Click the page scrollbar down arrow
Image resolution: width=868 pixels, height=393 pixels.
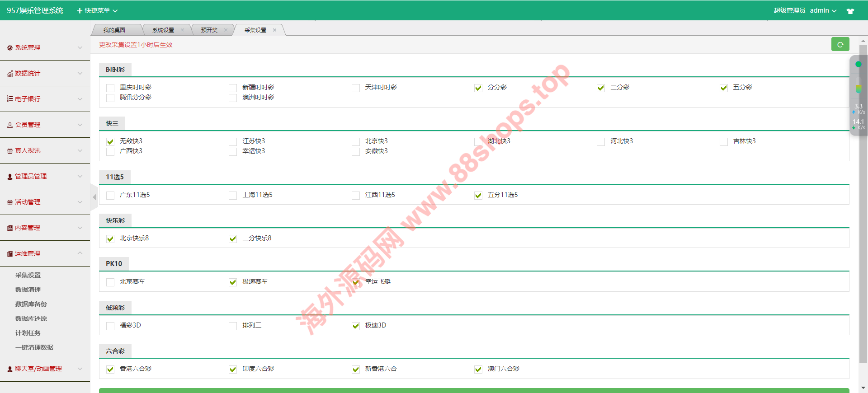[x=863, y=388]
